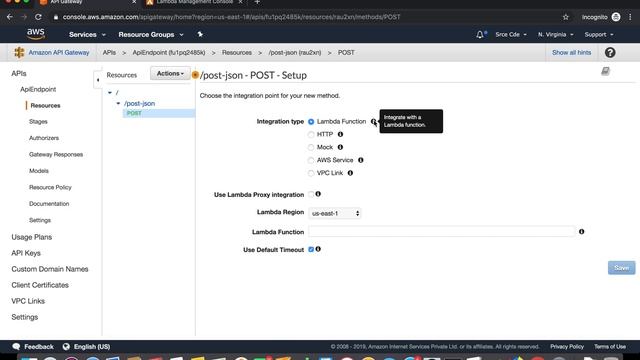Select /post-json resource in tree
Viewport: 640px width, 360px height.
point(140,104)
